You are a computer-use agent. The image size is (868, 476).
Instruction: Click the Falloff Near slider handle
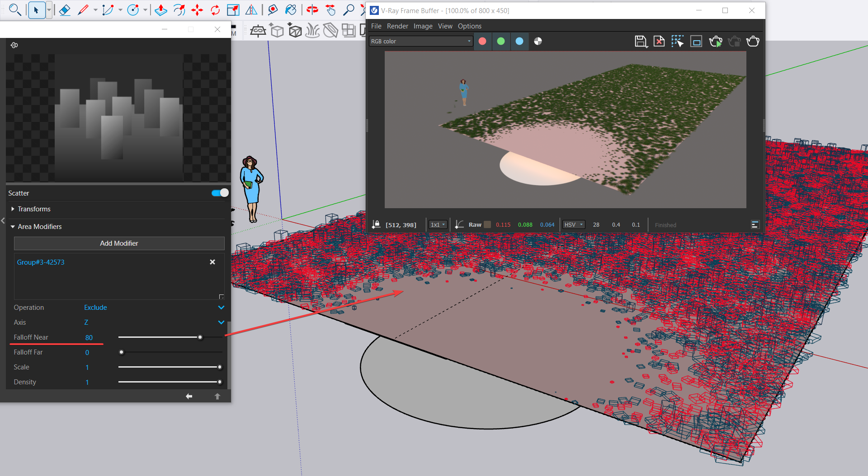pyautogui.click(x=200, y=337)
